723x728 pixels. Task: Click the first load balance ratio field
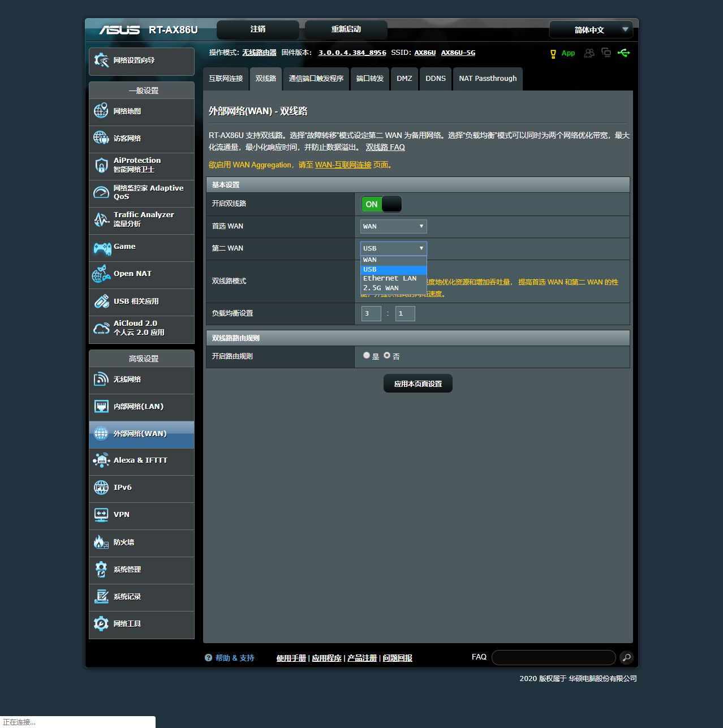tap(371, 313)
